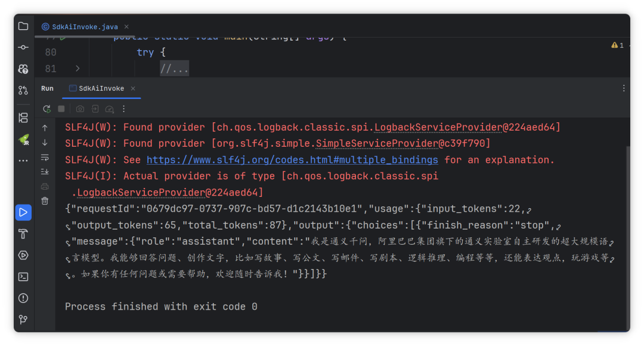This screenshot has height=346, width=644.
Task: Clear console output with trash icon
Action: pyautogui.click(x=45, y=201)
